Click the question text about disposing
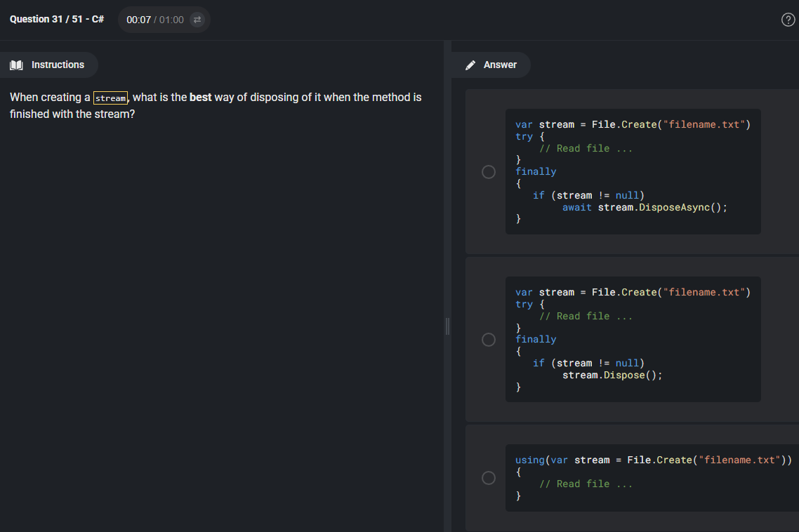 pos(216,105)
